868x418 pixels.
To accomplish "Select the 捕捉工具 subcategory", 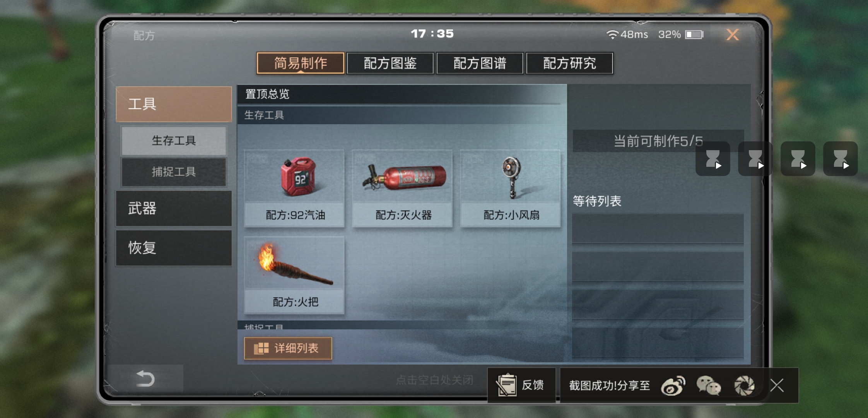I will pyautogui.click(x=174, y=172).
